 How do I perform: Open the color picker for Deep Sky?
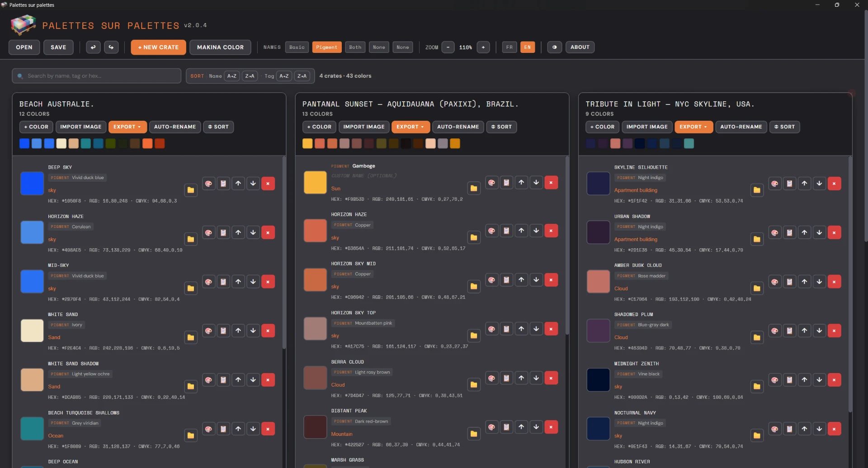pyautogui.click(x=208, y=184)
